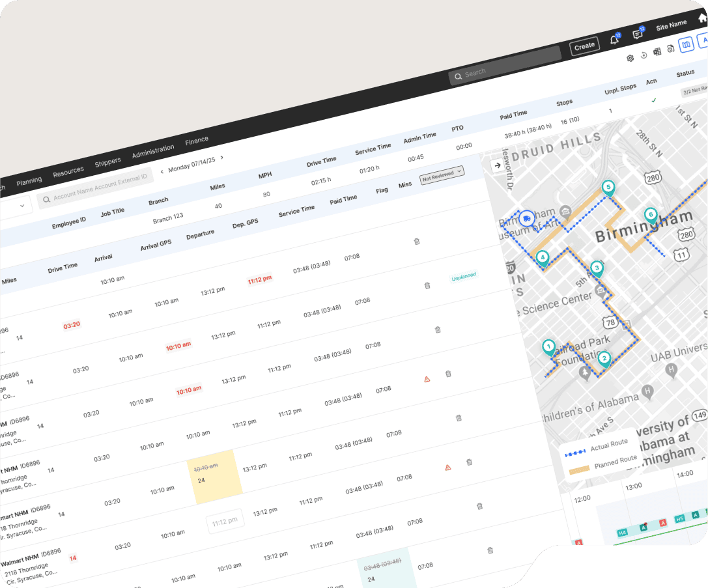This screenshot has width=708, height=588.
Task: Open the Finance menu
Action: (x=197, y=141)
